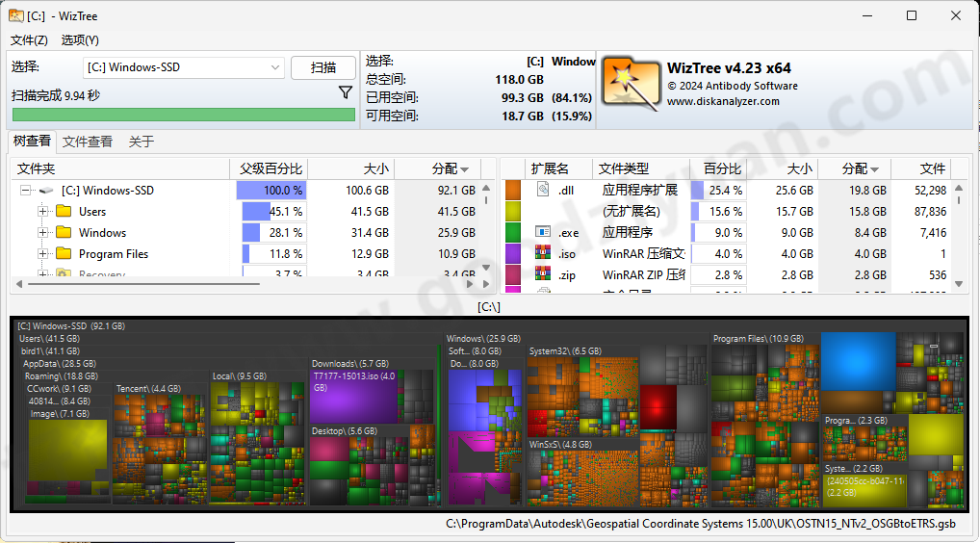Switch to the 树查看 tab
This screenshot has width=980, height=543.
coord(32,142)
